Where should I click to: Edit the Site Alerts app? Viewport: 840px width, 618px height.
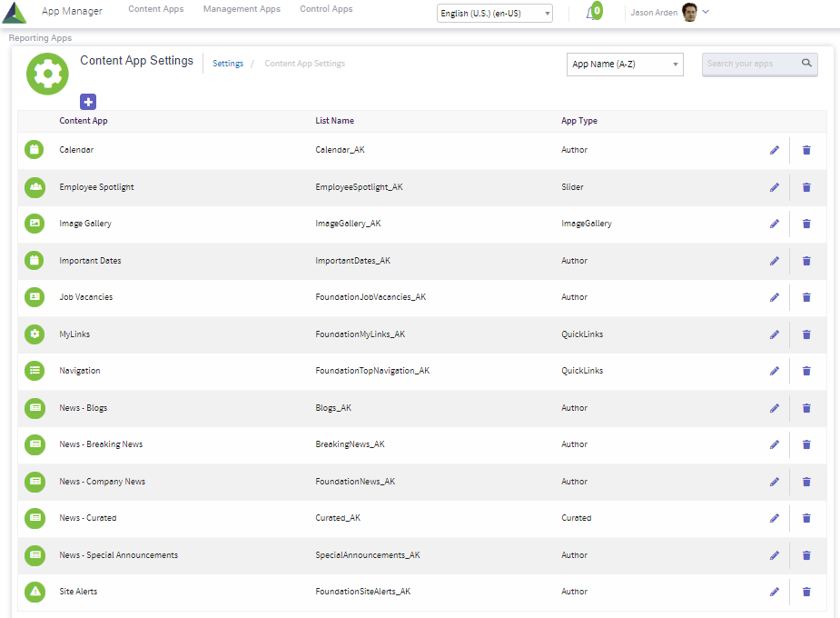pyautogui.click(x=775, y=592)
